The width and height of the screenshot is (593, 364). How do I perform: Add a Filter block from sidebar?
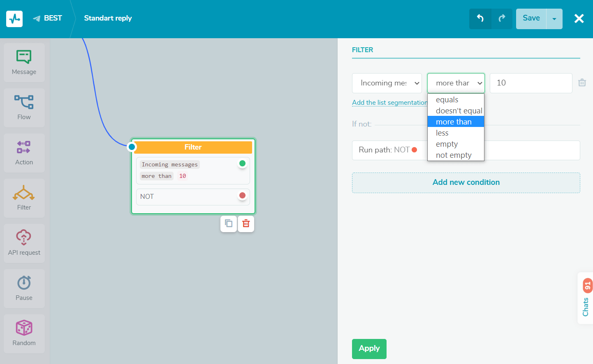pyautogui.click(x=24, y=198)
